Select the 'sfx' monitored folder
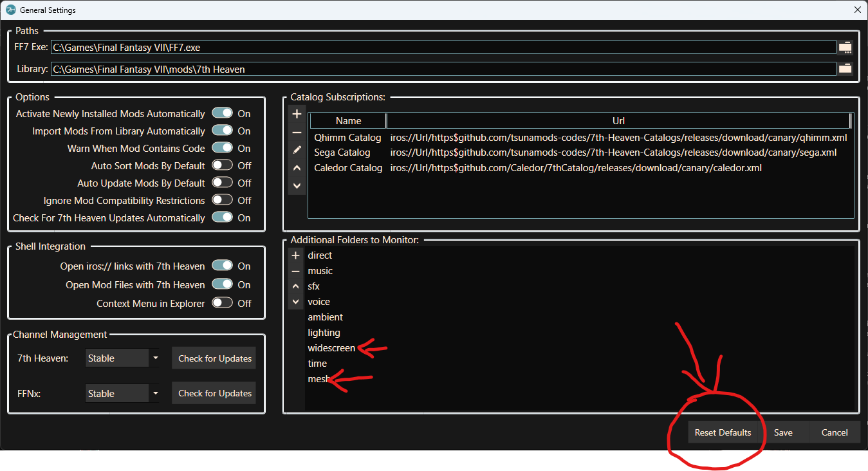The image size is (868, 471). (313, 286)
